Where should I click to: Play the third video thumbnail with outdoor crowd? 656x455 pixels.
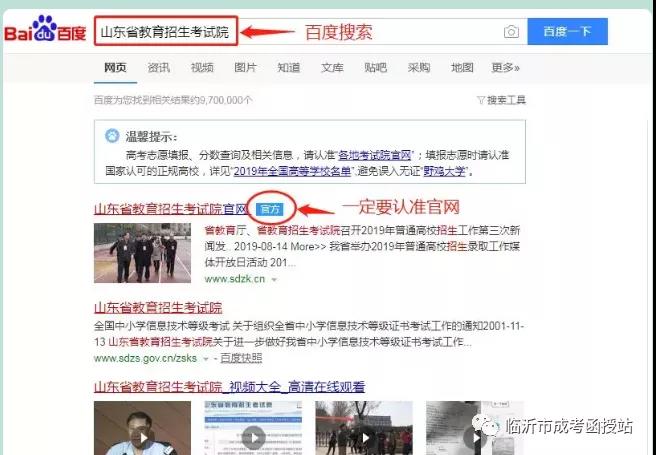point(364,428)
